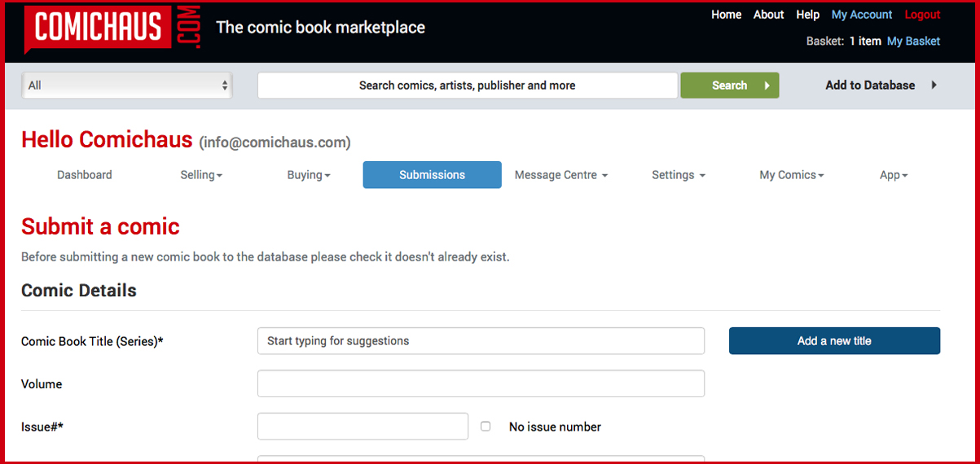Open the Message Centre dropdown

click(x=561, y=175)
